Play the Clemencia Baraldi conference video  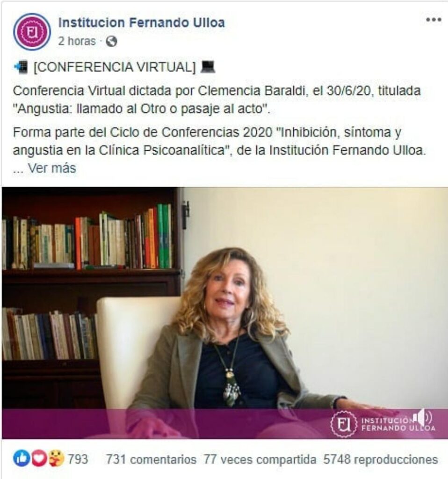(x=225, y=313)
